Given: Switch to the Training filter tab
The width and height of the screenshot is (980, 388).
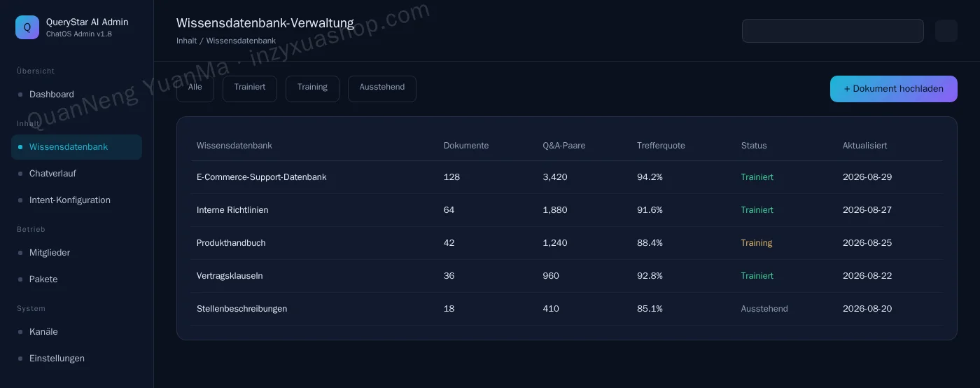Looking at the screenshot, I should (312, 89).
